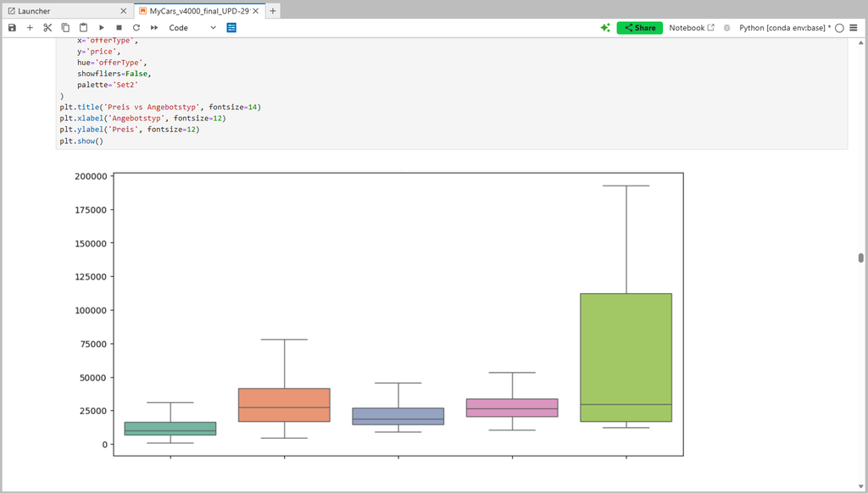Paste cell from the clipboard icon
The width and height of the screenshot is (868, 493).
click(x=83, y=28)
